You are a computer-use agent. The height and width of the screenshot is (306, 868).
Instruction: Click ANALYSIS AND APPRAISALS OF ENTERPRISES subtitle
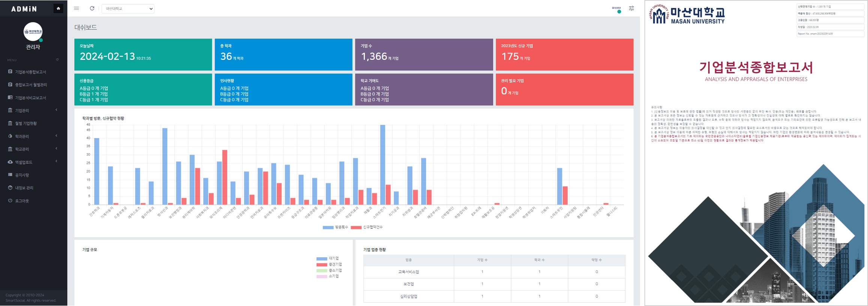click(756, 79)
